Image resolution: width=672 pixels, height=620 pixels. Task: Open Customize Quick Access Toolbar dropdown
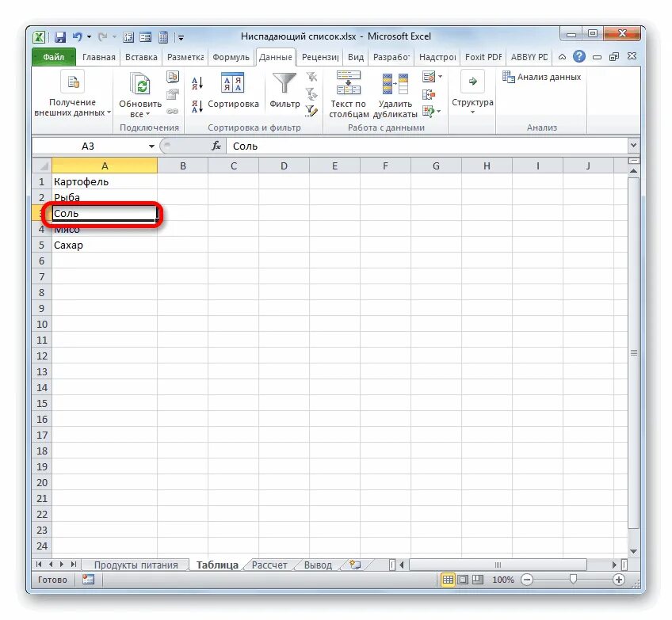point(181,38)
